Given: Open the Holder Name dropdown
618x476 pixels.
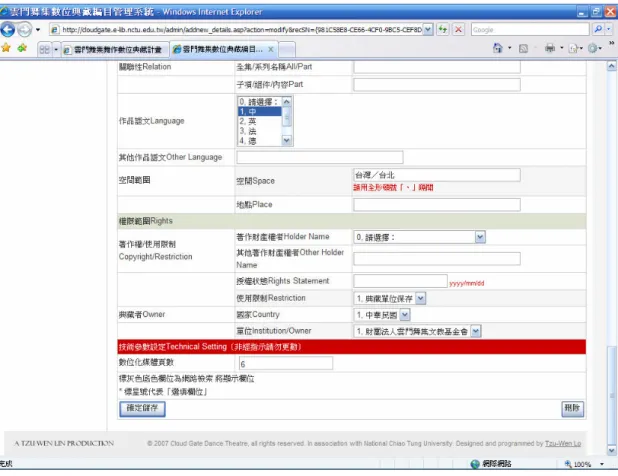Looking at the screenshot, I should click(419, 237).
